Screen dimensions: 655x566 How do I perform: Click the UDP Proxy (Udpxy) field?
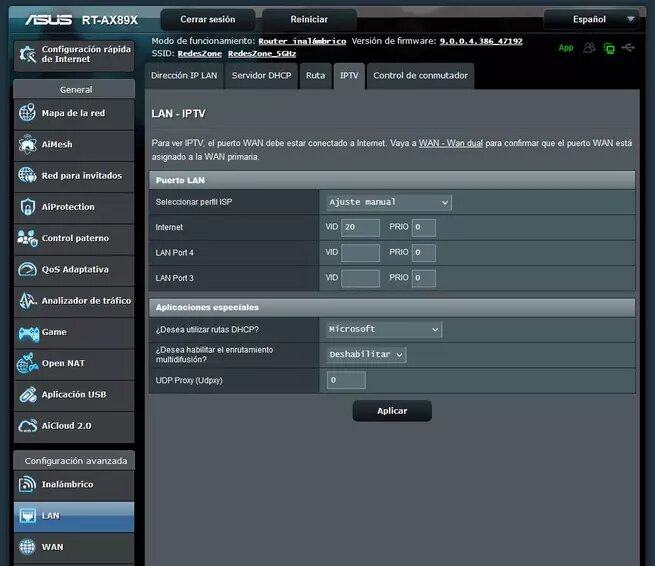pyautogui.click(x=346, y=380)
